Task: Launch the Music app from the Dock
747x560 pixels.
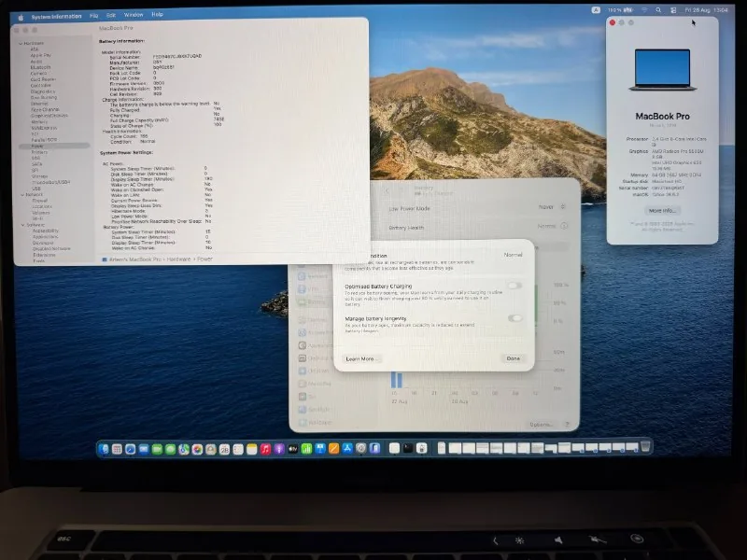Action: coord(265,449)
